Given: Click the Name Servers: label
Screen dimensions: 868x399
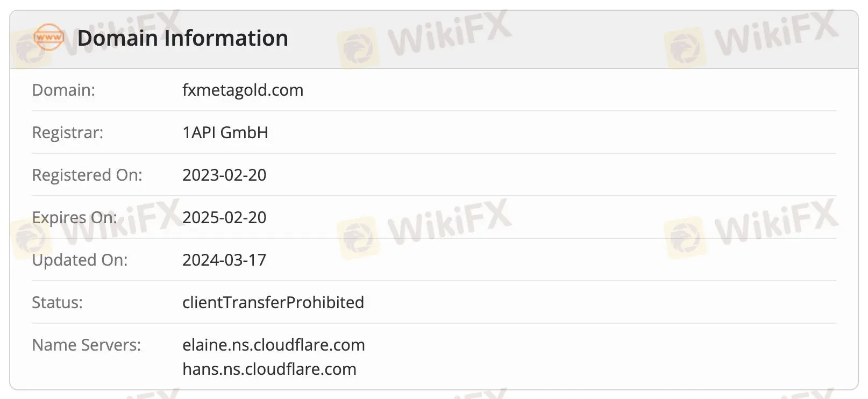Looking at the screenshot, I should pyautogui.click(x=86, y=345).
